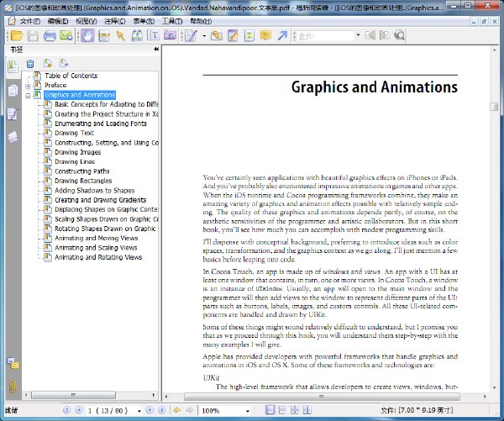Open the page number dropdown
504x421 pixels.
tap(139, 411)
